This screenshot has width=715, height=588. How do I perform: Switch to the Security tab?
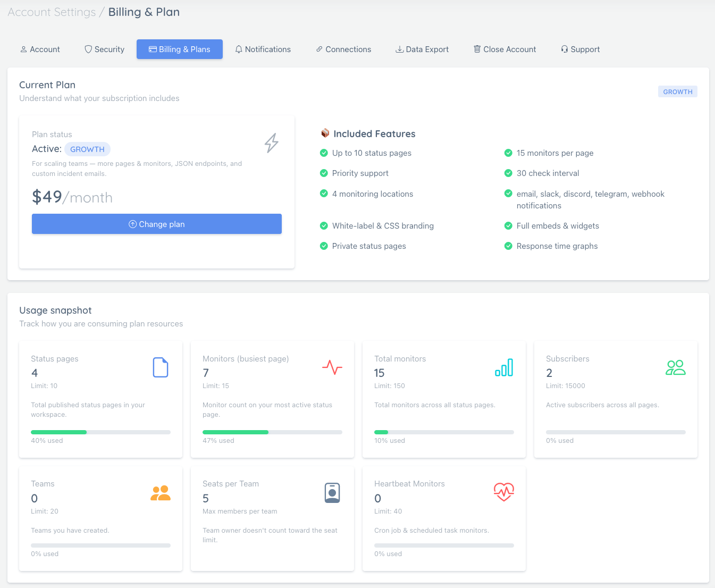tap(104, 49)
